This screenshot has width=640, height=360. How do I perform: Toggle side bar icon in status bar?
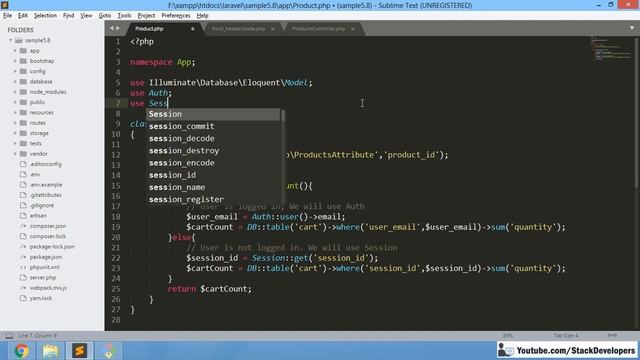point(9,336)
